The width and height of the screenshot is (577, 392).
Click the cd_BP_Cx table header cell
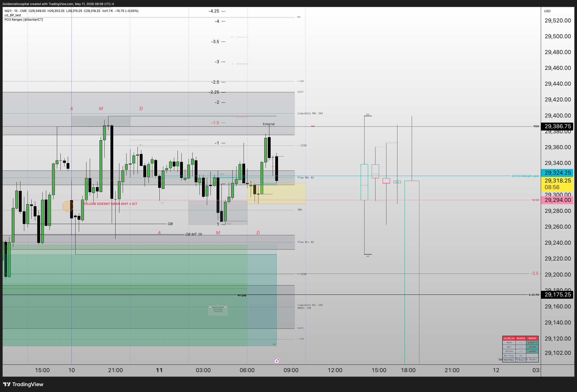coord(509,338)
